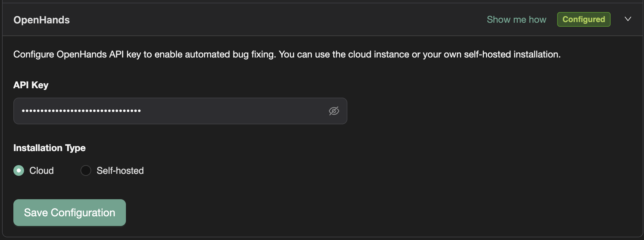Click the Installation Type label

(49, 148)
